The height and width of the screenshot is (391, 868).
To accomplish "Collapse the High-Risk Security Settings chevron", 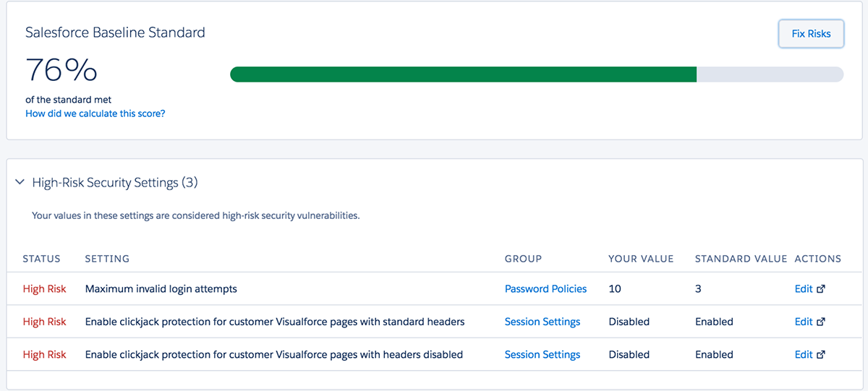I will 20,184.
